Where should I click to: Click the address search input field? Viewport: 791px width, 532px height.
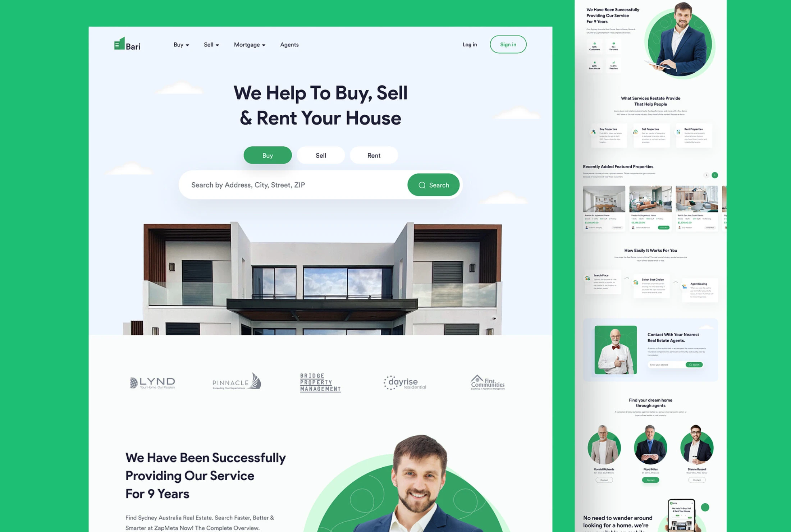[291, 185]
